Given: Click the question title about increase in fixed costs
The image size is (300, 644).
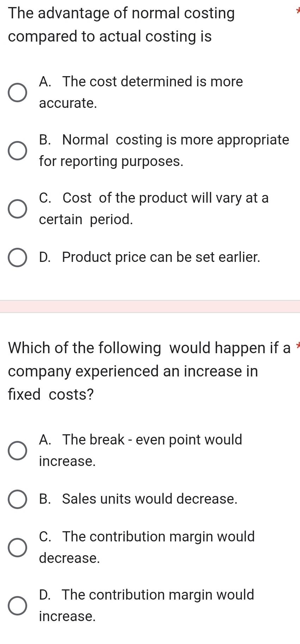Looking at the screenshot, I should [x=149, y=371].
